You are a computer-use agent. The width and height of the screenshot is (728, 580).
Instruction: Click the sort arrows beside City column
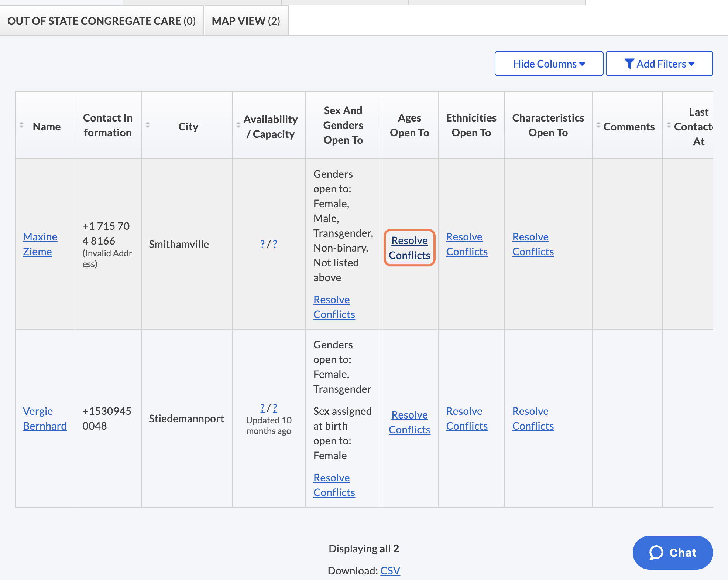click(148, 125)
